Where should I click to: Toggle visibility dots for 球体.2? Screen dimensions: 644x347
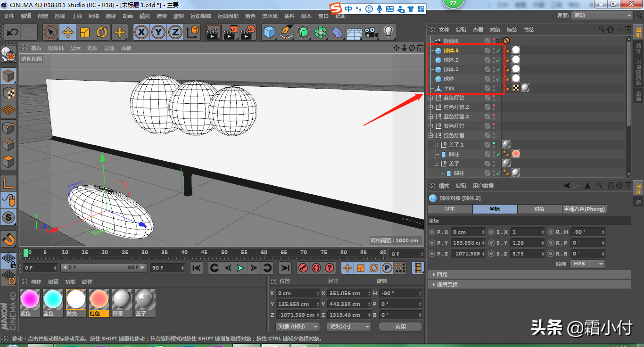click(494, 60)
